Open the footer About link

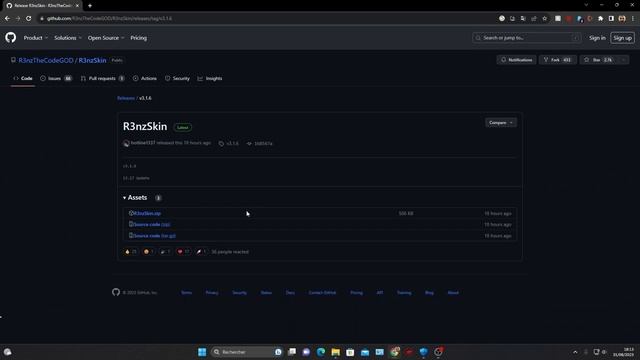coord(453,293)
